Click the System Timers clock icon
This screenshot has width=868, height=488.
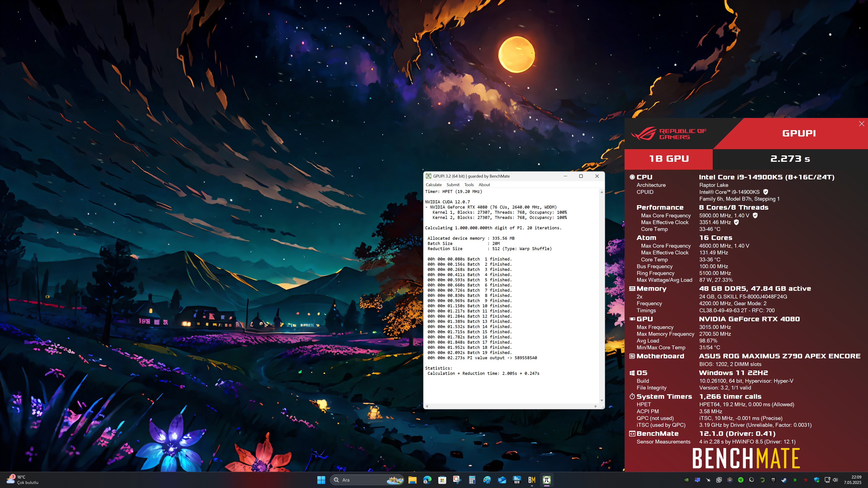632,396
